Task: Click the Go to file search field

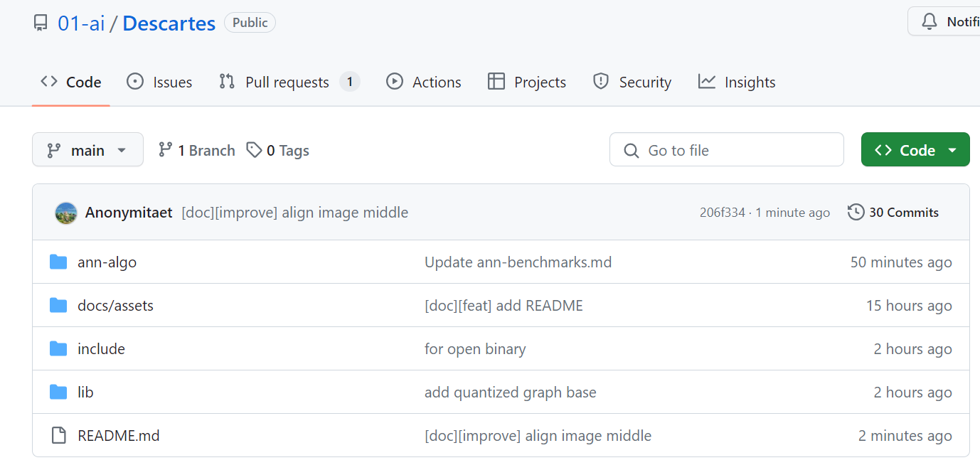Action: click(726, 150)
